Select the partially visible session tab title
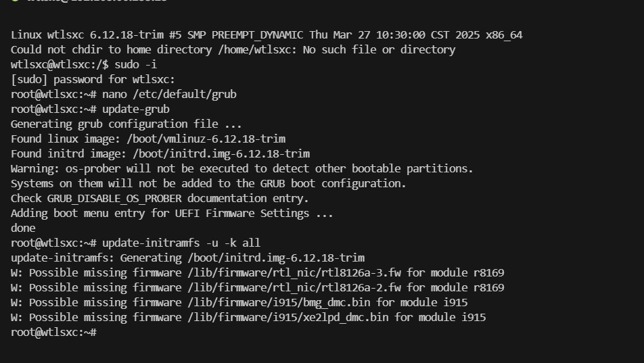Screen dimensions: 644x363 click(97, 1)
